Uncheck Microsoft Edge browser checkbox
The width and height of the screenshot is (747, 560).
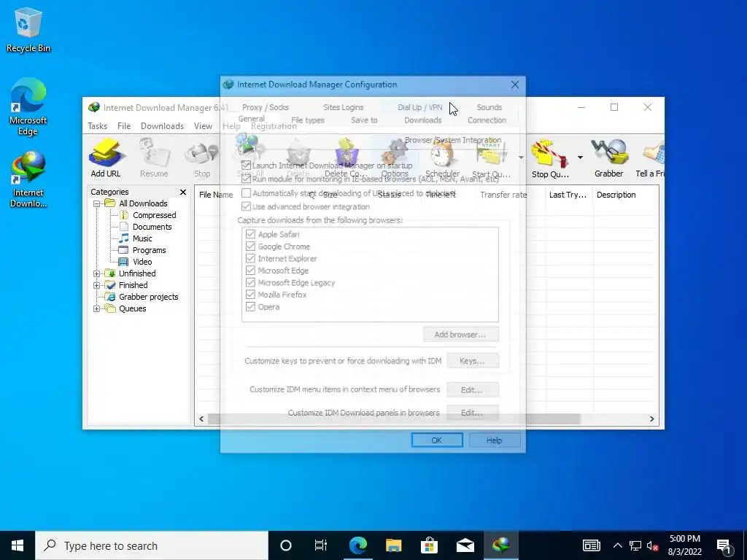251,271
